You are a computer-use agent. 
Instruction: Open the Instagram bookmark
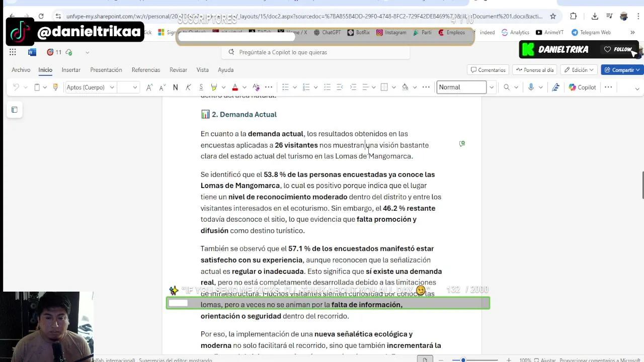(391, 32)
